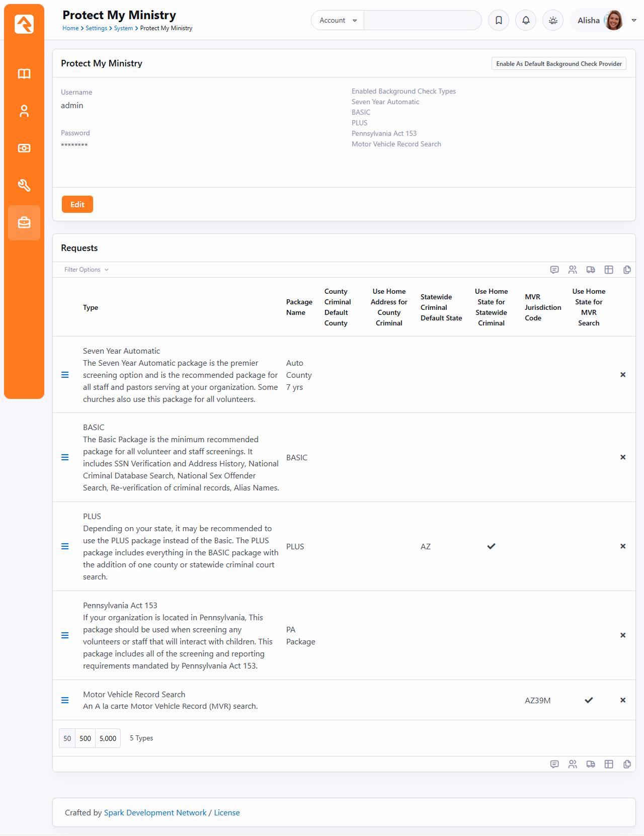Click the top copy icon in Requests toolbar
The height and width of the screenshot is (836, 644).
tap(627, 270)
